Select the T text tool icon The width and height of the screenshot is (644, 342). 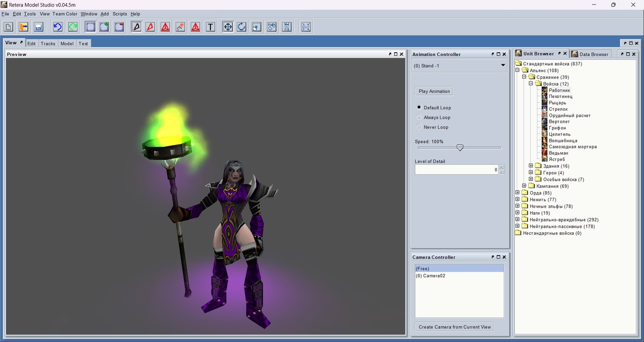click(x=210, y=27)
